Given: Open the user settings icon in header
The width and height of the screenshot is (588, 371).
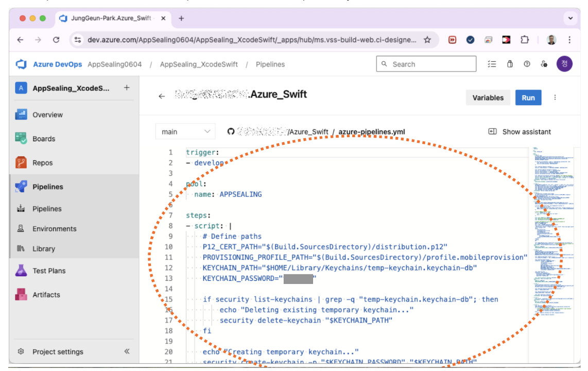Looking at the screenshot, I should click(544, 64).
